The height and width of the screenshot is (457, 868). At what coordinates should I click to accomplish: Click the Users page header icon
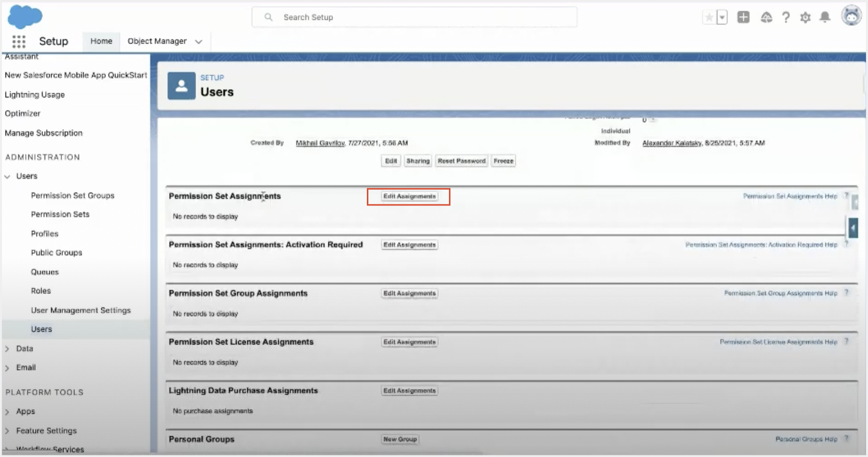coord(181,86)
